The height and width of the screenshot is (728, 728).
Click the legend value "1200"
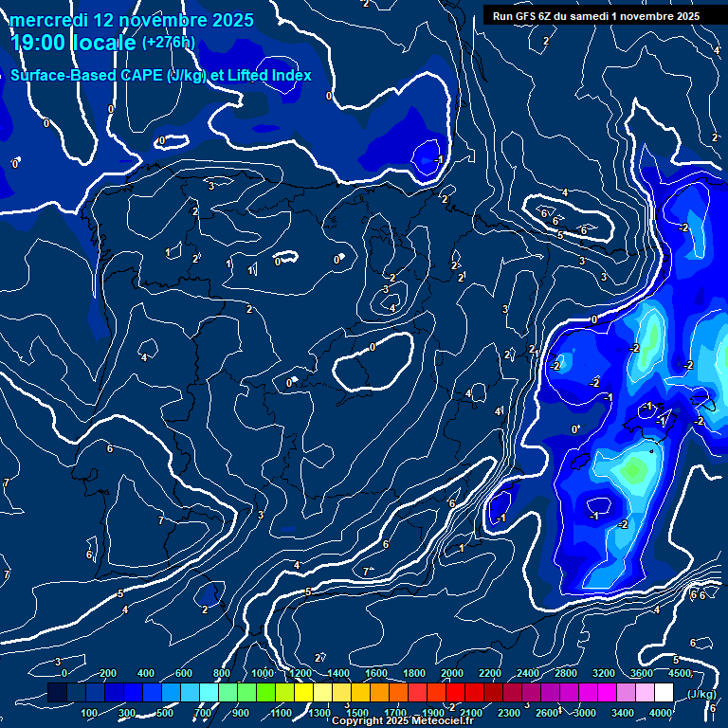(300, 673)
